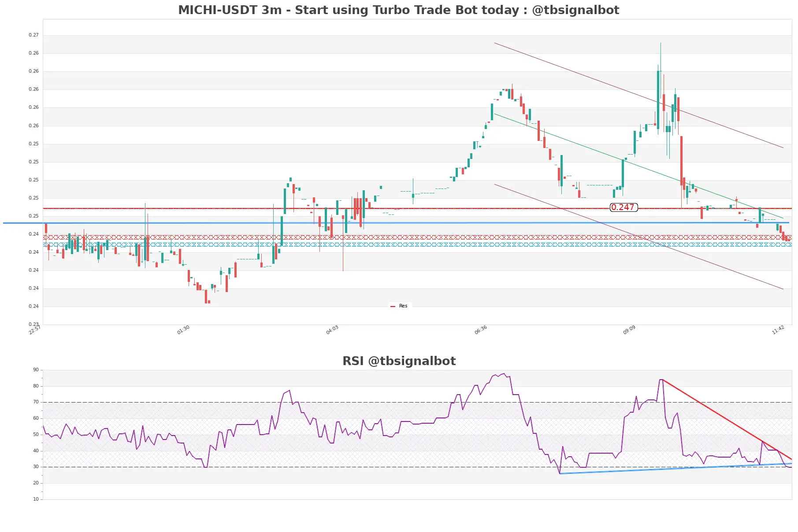Click the 09:09 time axis label
The width and height of the screenshot is (798, 532).
pos(629,330)
